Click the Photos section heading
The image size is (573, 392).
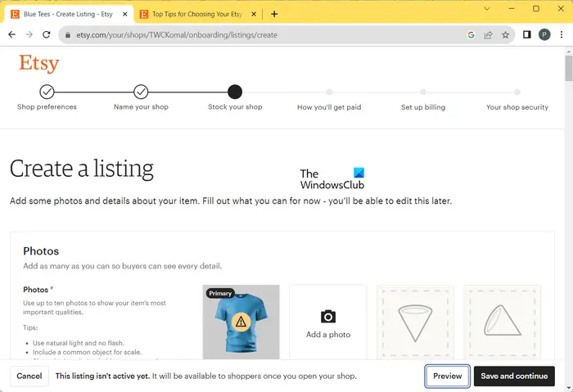(x=41, y=251)
